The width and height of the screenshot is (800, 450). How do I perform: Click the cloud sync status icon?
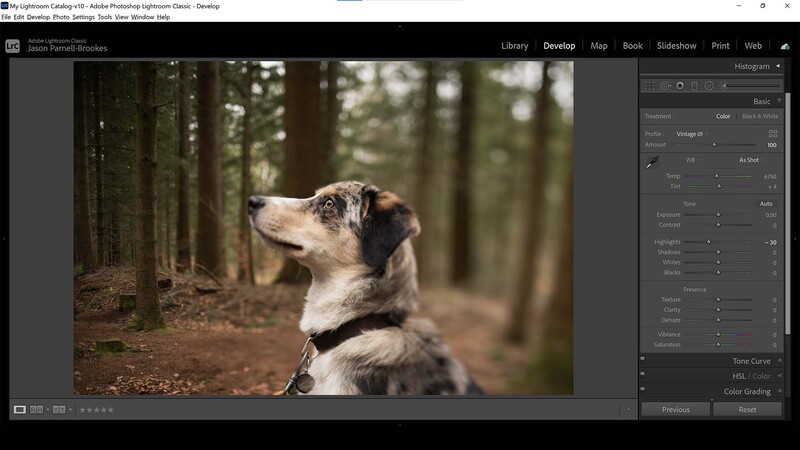[785, 46]
